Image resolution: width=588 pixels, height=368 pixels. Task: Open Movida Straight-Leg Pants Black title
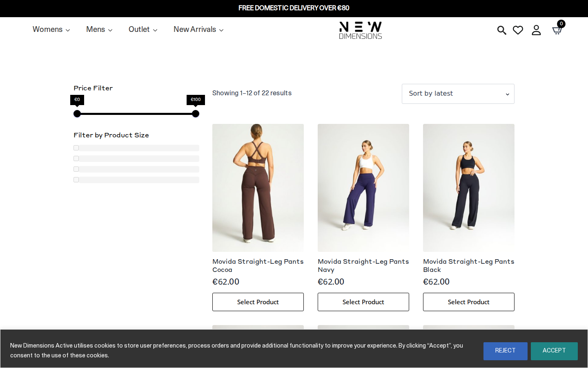click(x=469, y=265)
